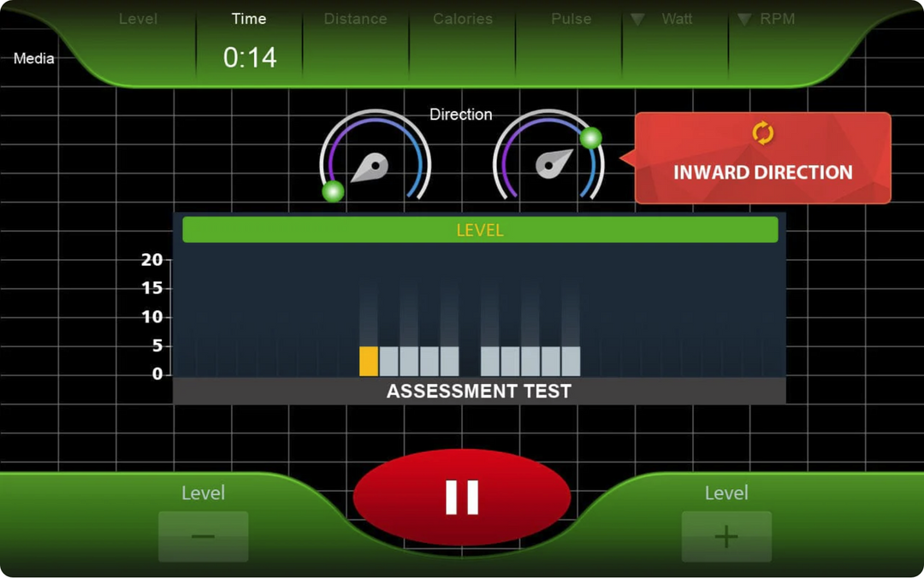Expand the RPM dropdown arrow
This screenshot has height=578, width=924.
[744, 20]
